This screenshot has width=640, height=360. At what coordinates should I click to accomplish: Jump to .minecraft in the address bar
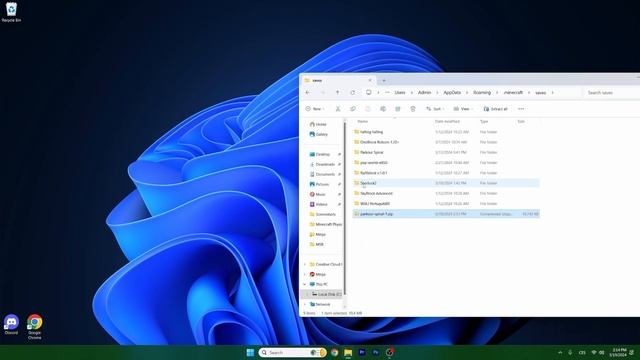tap(513, 93)
